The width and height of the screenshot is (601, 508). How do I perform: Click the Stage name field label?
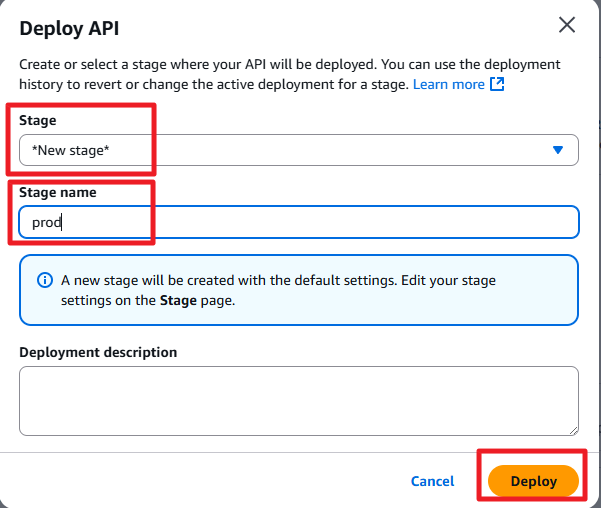point(58,192)
